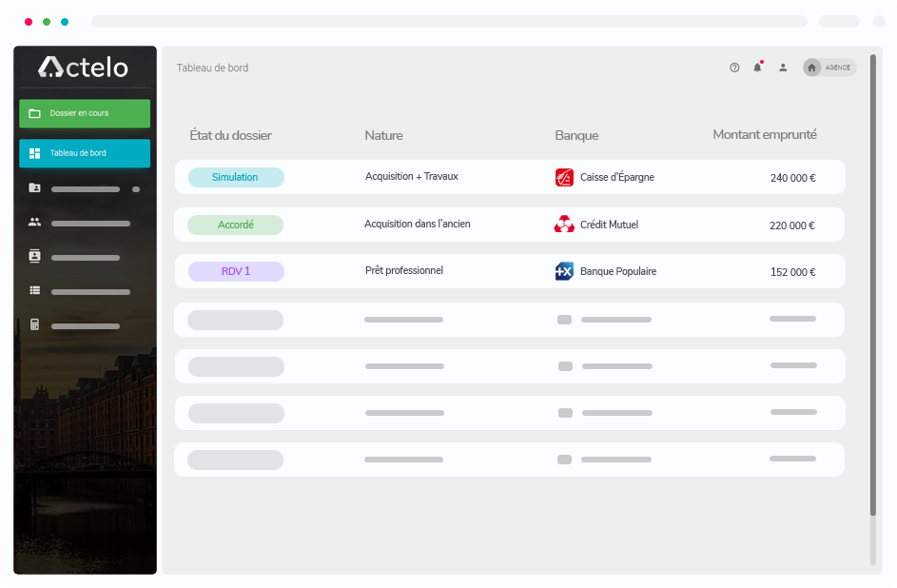This screenshot has width=897, height=588.
Task: Click the Actelo logo
Action: point(84,67)
